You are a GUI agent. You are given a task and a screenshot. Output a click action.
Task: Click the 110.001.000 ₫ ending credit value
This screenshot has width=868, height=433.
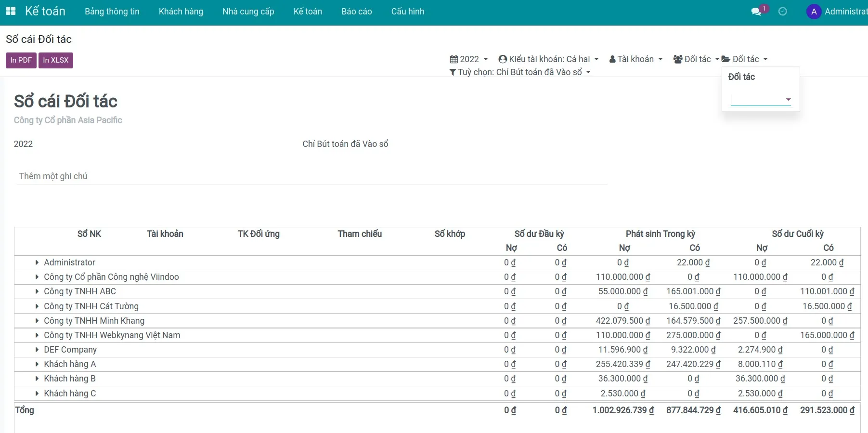[827, 291]
